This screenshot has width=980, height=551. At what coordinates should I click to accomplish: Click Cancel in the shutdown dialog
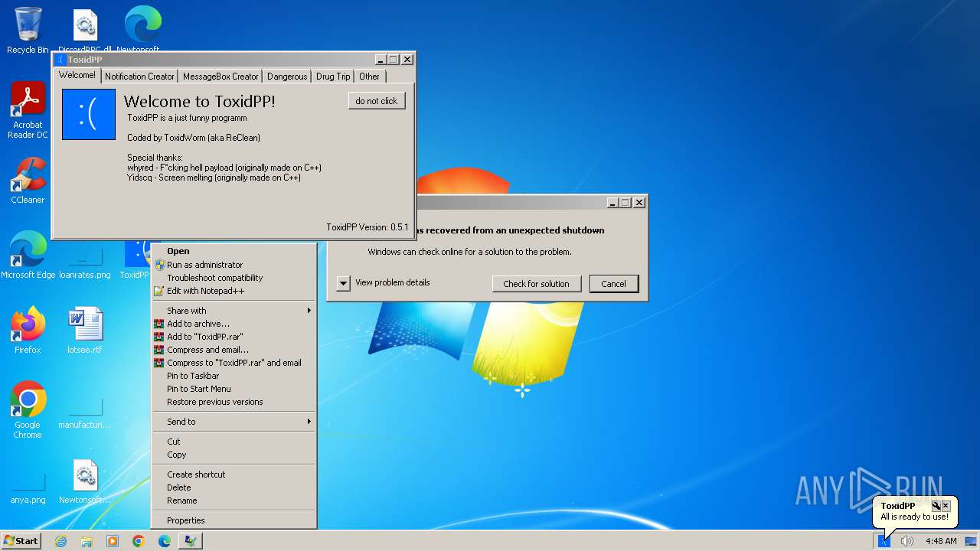point(613,284)
